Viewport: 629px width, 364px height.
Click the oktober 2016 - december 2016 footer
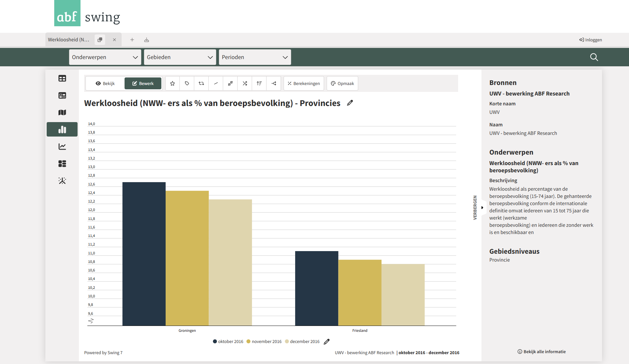pyautogui.click(x=429, y=353)
